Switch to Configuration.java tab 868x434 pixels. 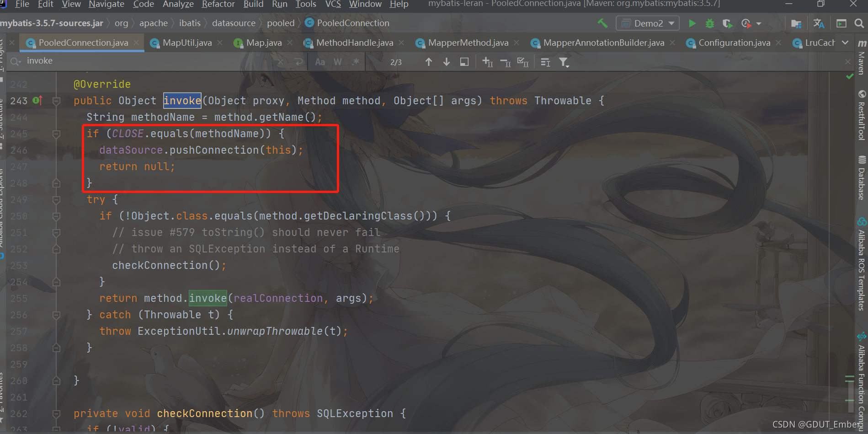(x=734, y=43)
